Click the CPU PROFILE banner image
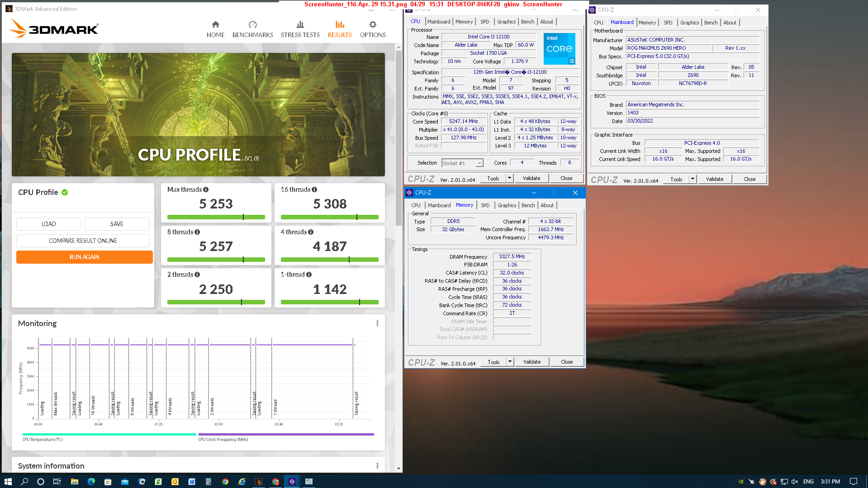The width and height of the screenshot is (868, 488). 198,114
